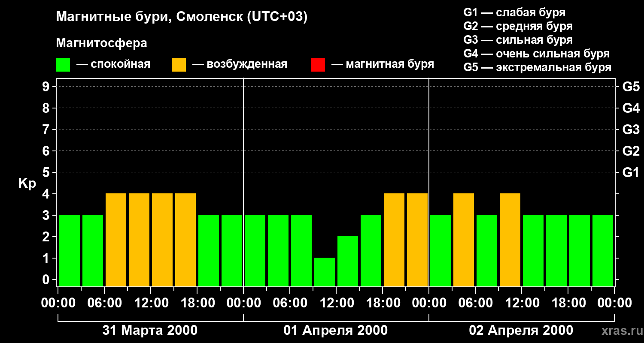Click the '18:00' tick label under April 2
644x343 pixels.
pyautogui.click(x=568, y=303)
